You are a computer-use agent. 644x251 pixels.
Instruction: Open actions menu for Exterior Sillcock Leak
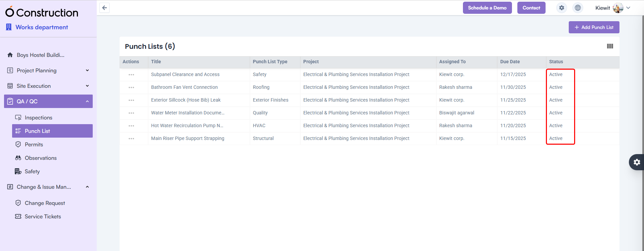click(131, 100)
